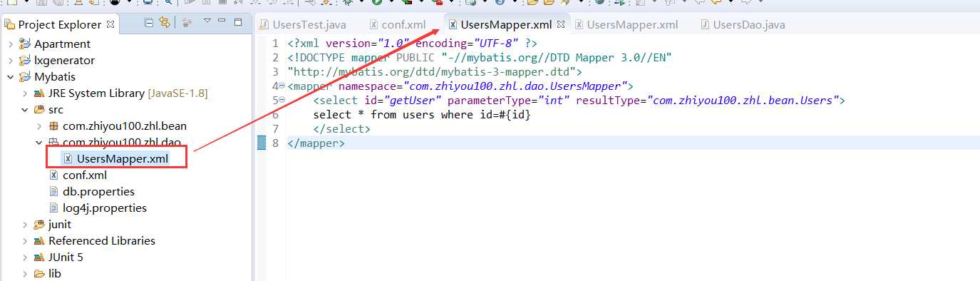Viewport: 980px width, 281px height.
Task: Click the Collapse All icon in Project Explorer
Action: tap(148, 24)
